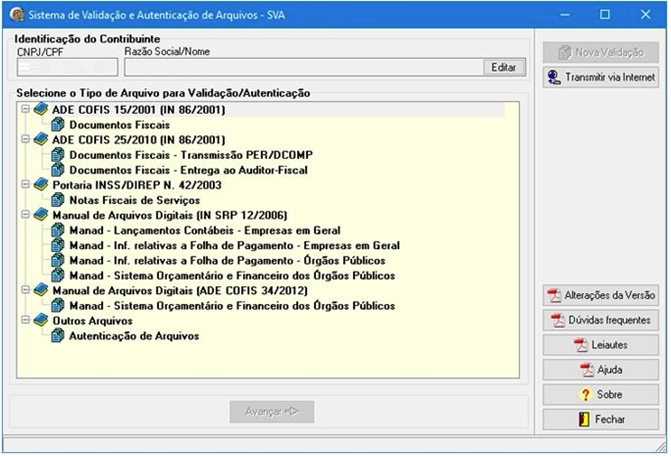Click document icon of Sistema Orçamentário under IN SRP 12/2006
The width and height of the screenshot is (671, 457).
58,275
